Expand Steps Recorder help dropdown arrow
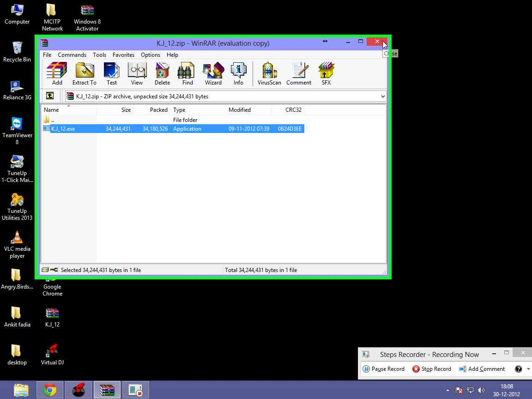 coord(528,369)
